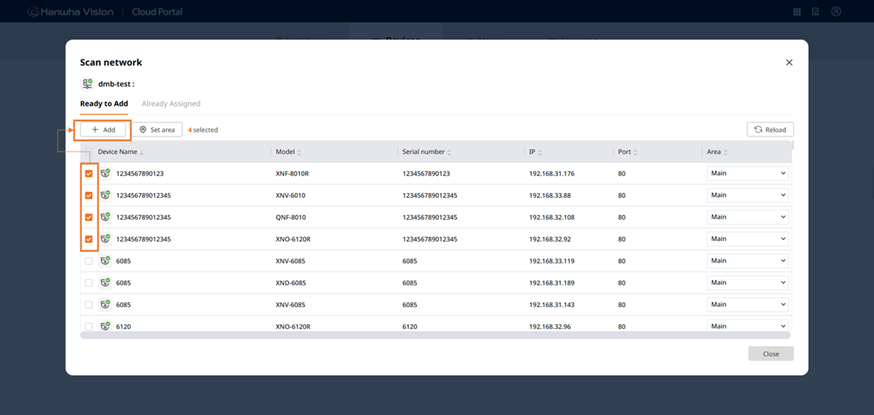Screen dimensions: 874x415
Task: Click the Close button at dialog bottom
Action: (x=771, y=354)
